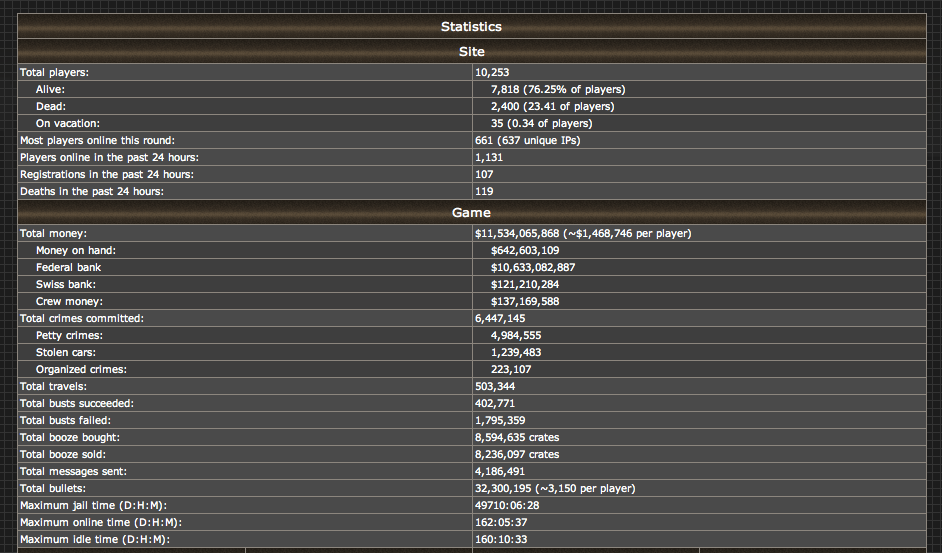The image size is (942, 553).
Task: Click Registrations in the past 24 hours
Action: click(107, 174)
